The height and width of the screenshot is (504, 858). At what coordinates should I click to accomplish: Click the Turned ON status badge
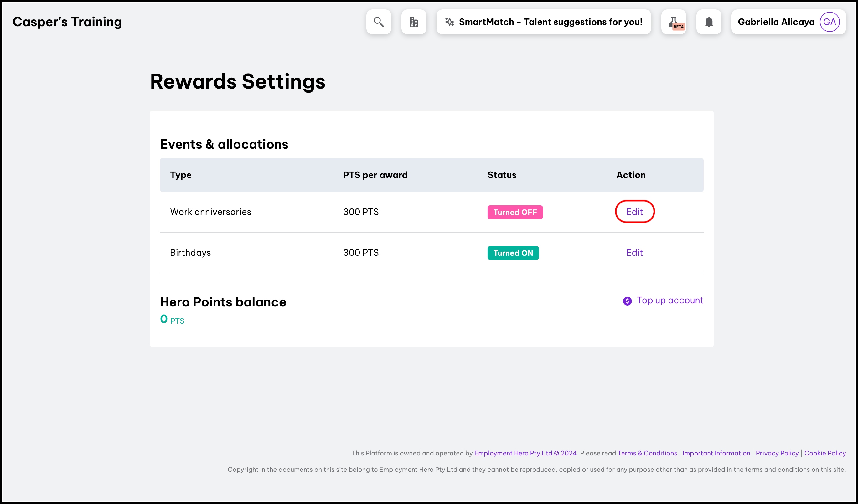click(513, 253)
